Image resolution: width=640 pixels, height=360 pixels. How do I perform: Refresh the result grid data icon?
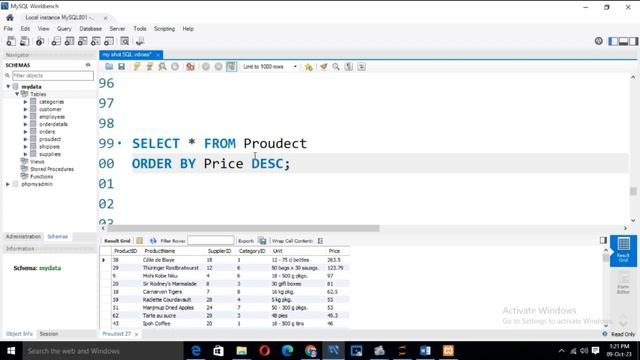pos(153,241)
